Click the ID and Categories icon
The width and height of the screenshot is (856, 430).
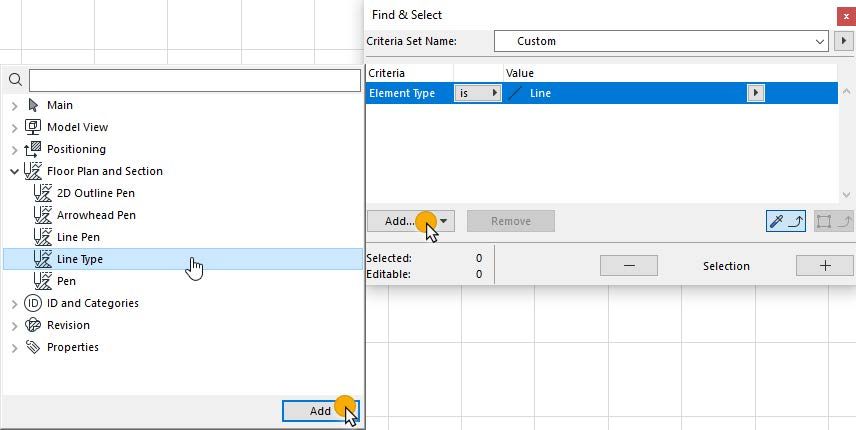point(33,303)
